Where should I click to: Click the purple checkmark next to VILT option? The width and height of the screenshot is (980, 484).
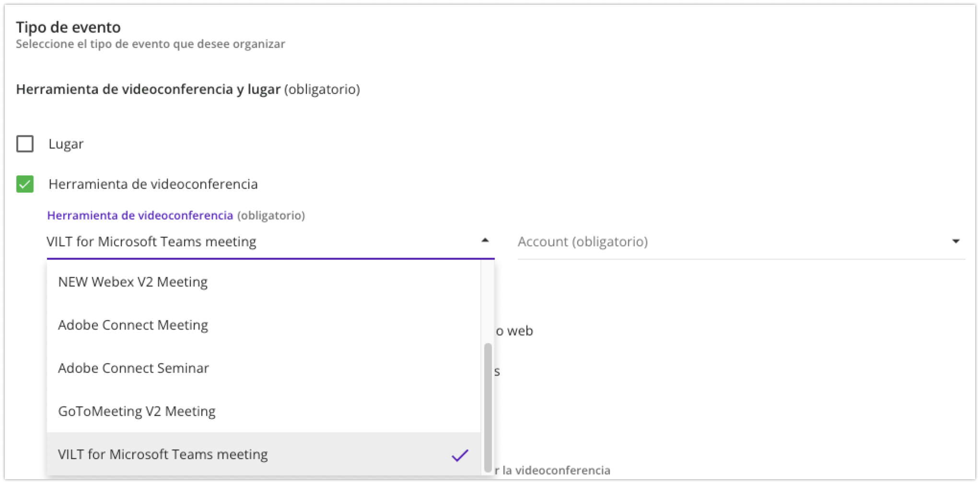pos(460,454)
